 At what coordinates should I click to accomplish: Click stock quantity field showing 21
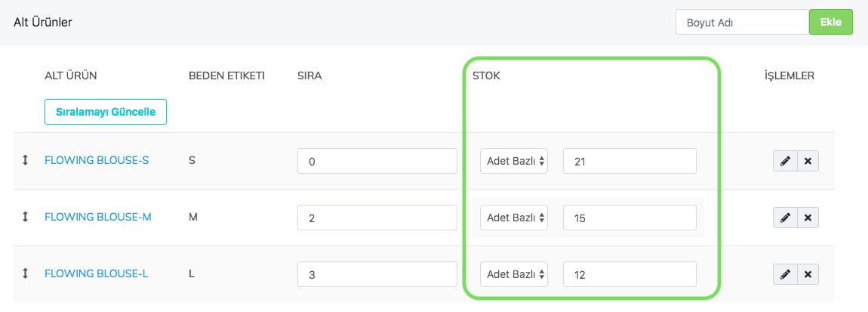(x=629, y=161)
